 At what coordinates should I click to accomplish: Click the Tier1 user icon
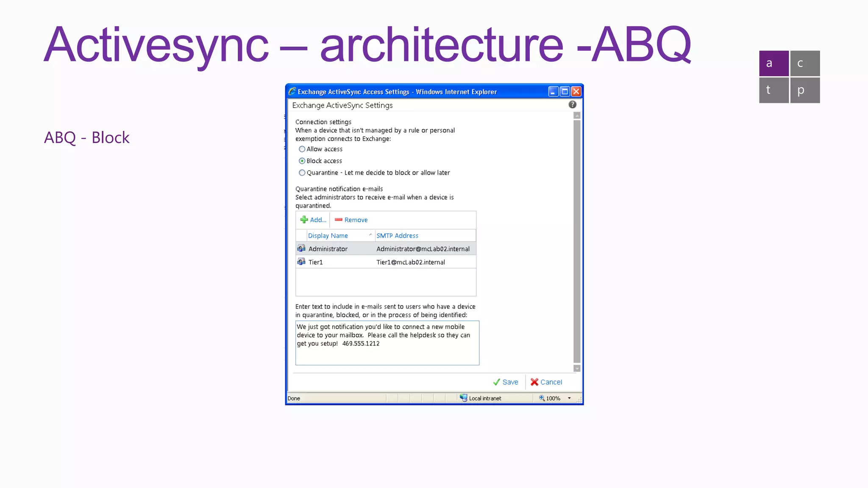tap(301, 262)
